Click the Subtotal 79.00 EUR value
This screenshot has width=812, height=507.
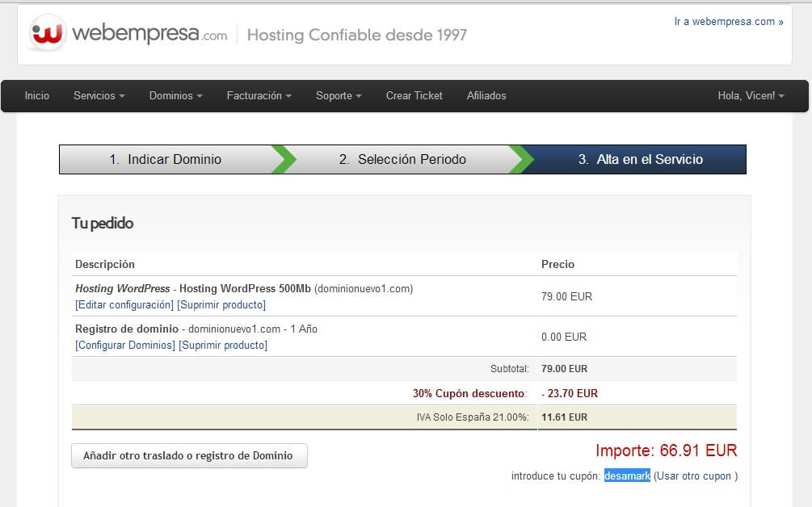click(x=565, y=369)
